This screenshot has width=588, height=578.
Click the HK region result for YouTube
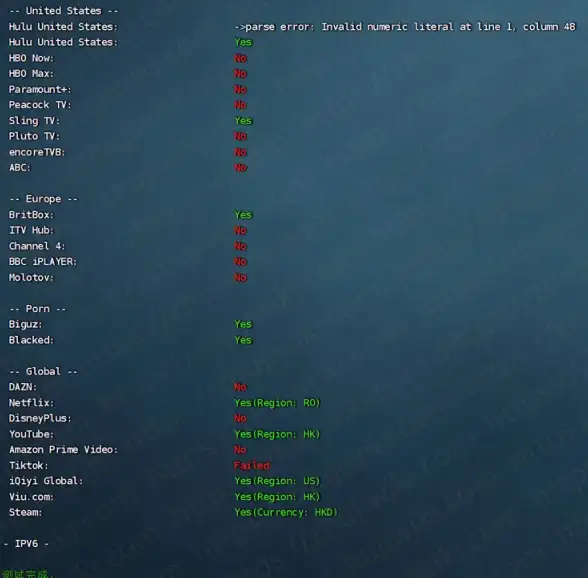(278, 434)
